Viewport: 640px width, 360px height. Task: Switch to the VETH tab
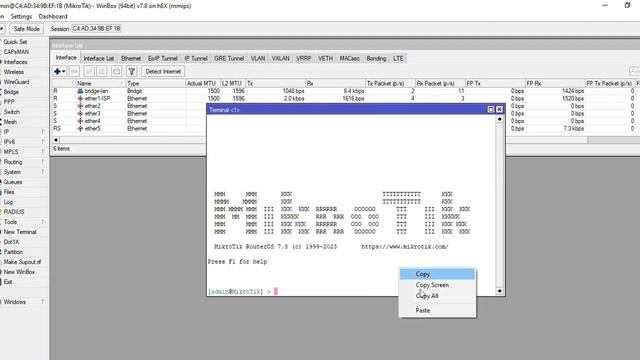(325, 58)
